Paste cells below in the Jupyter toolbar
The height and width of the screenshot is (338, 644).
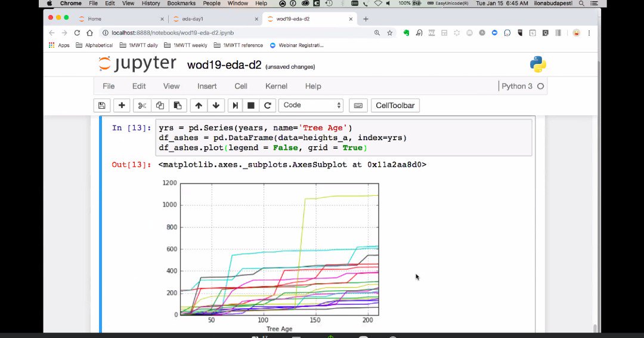(178, 105)
